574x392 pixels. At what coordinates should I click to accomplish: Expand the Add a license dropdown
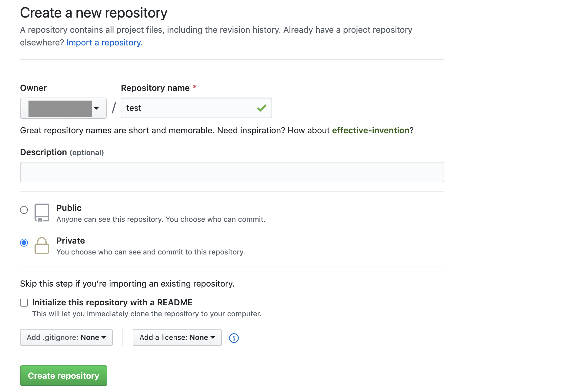point(177,337)
